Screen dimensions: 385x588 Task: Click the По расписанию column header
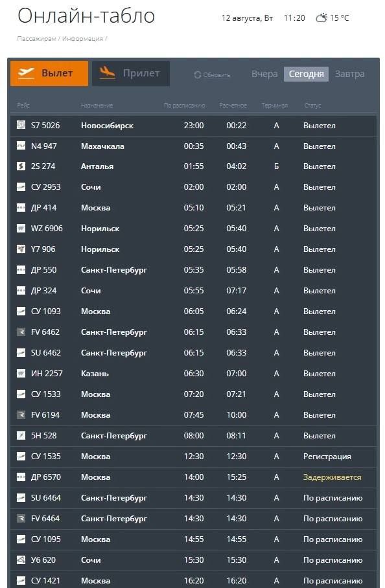[x=184, y=106]
